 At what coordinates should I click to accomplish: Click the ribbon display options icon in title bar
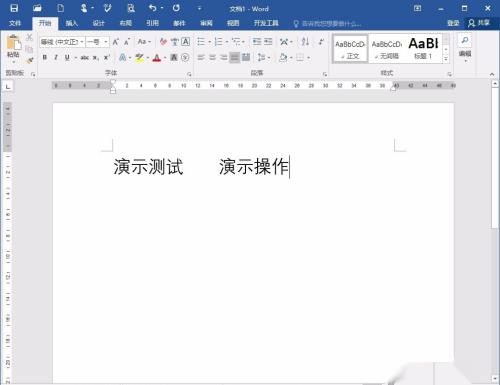(417, 8)
